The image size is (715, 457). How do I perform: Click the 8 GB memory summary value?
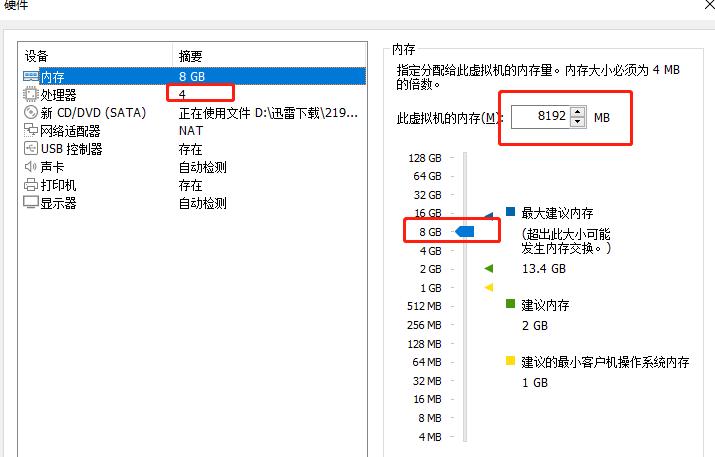pyautogui.click(x=192, y=77)
